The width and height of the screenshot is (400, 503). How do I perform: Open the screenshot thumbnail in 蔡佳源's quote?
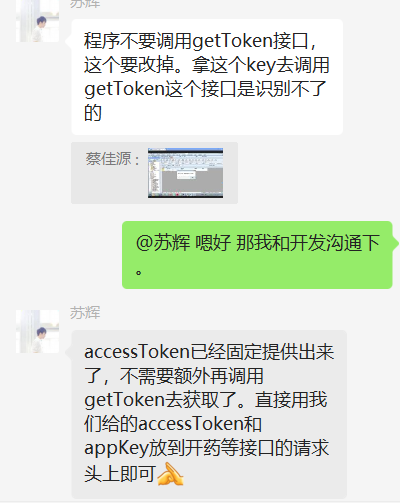coord(186,173)
